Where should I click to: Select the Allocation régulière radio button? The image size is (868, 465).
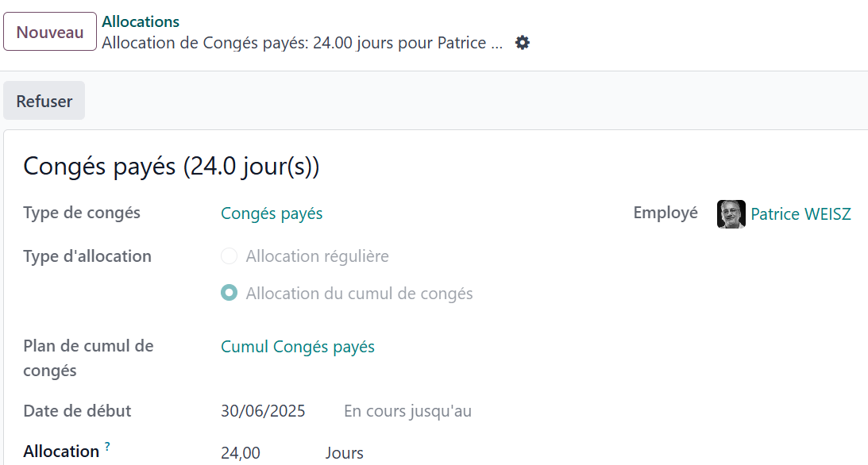(x=230, y=256)
